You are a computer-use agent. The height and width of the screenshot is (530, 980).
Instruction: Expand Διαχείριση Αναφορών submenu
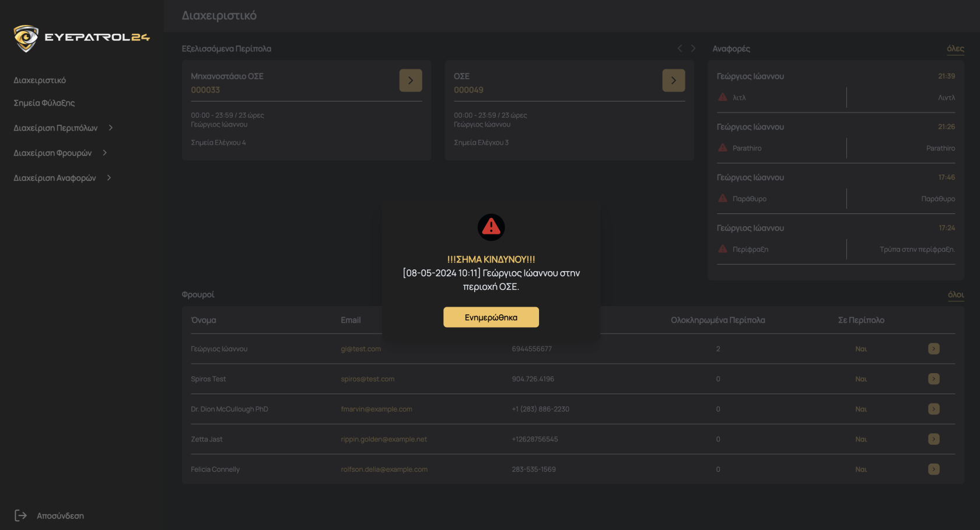(x=109, y=178)
